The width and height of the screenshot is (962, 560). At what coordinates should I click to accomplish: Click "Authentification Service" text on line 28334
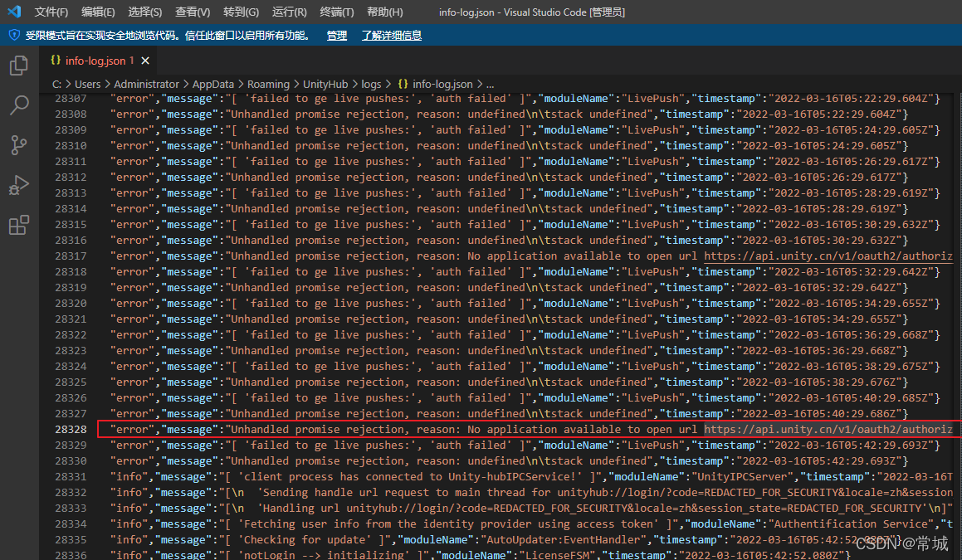point(850,523)
